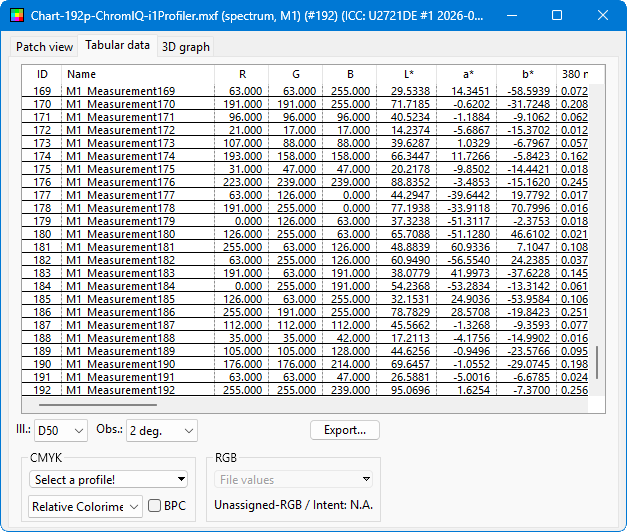Click the name M1_Measurement187
The height and width of the screenshot is (532, 627).
click(x=120, y=325)
